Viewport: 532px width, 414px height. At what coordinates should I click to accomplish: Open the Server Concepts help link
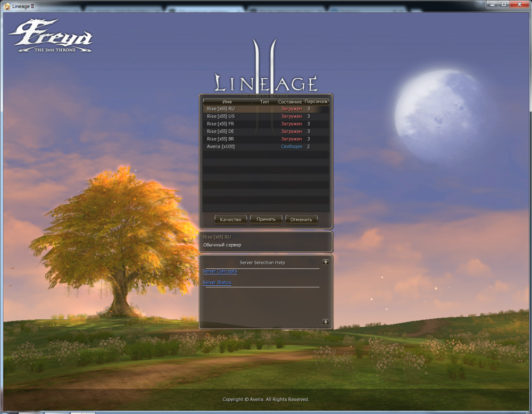pos(220,271)
